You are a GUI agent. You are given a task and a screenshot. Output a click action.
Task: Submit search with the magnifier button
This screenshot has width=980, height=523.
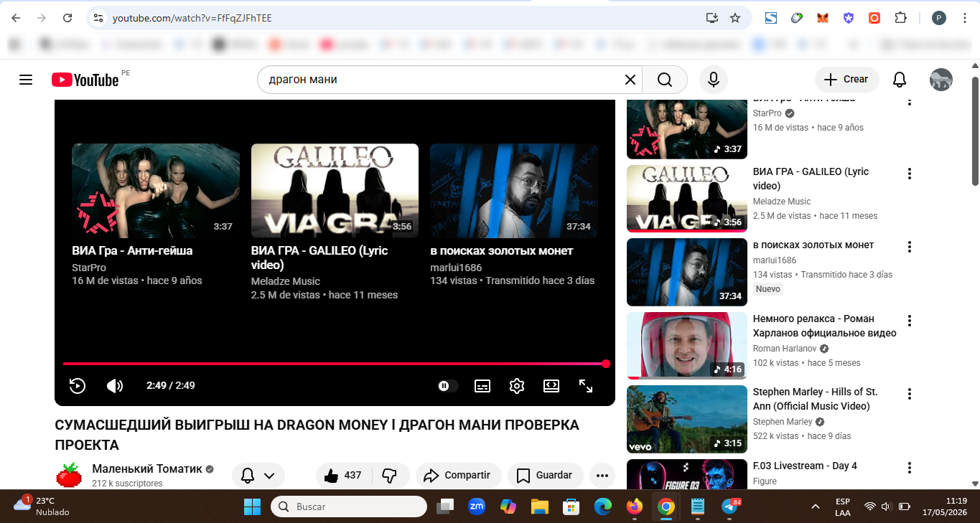665,80
